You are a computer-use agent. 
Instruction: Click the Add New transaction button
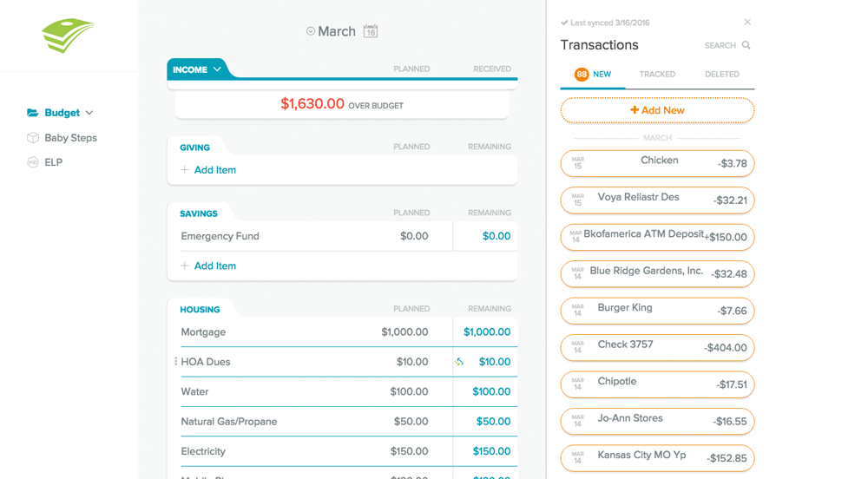(x=657, y=110)
